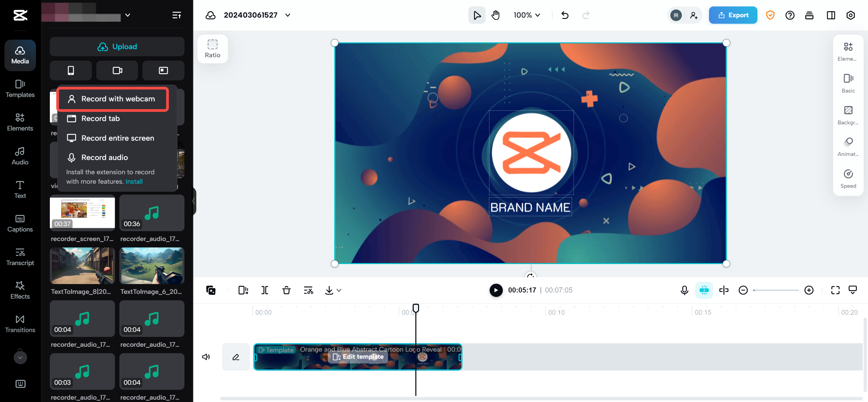Expand the download/export options arrow
868x402 pixels.
339,290
